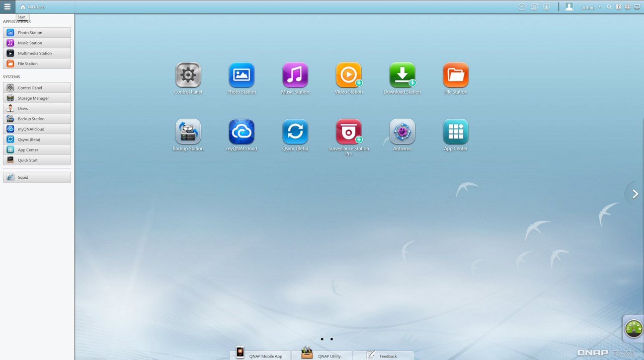Click the globe language icon
This screenshot has width=644, height=360.
coord(627,7)
